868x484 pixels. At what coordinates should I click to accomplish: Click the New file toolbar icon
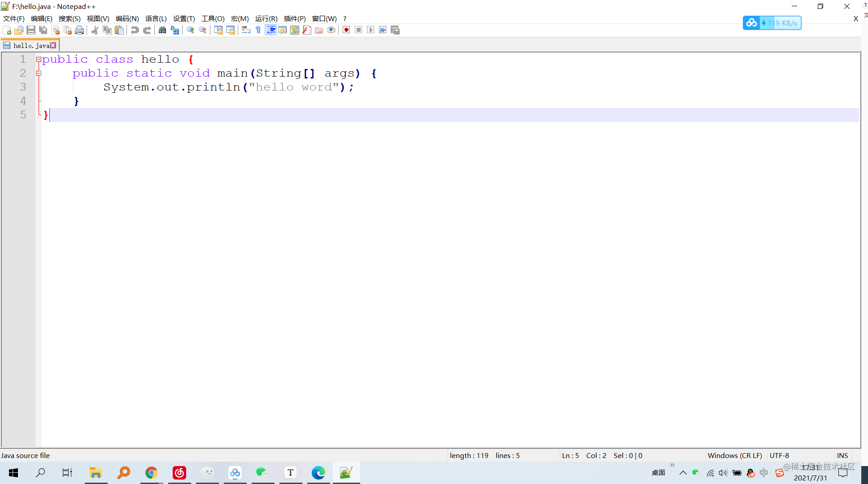[7, 30]
